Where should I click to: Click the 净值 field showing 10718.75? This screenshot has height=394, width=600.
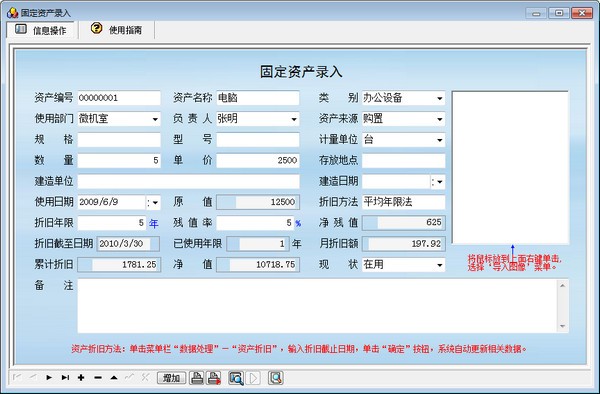(x=258, y=264)
